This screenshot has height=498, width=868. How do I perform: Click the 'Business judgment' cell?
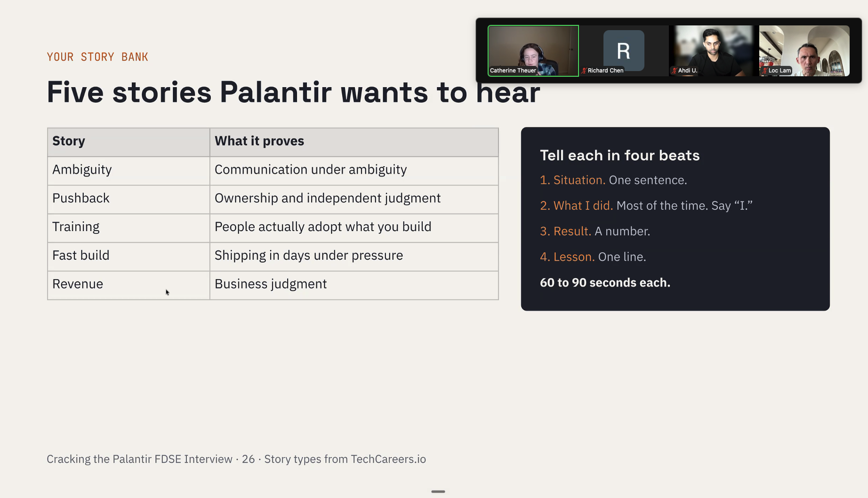(354, 285)
